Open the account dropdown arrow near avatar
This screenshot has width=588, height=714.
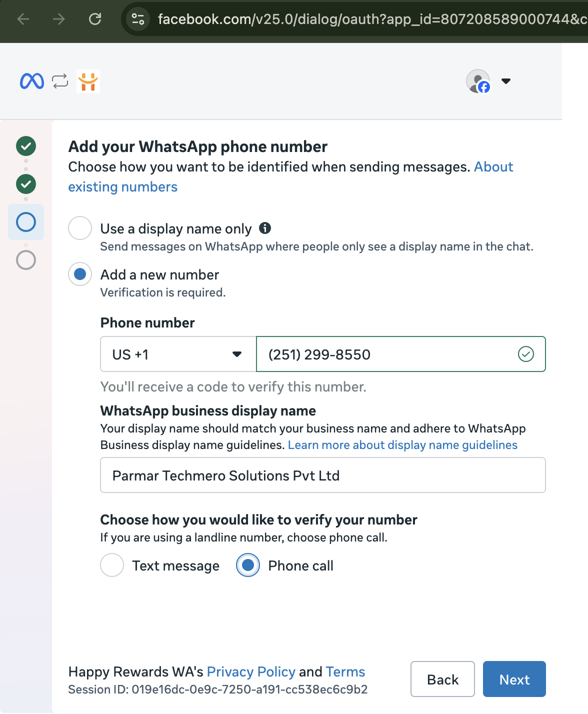point(506,81)
